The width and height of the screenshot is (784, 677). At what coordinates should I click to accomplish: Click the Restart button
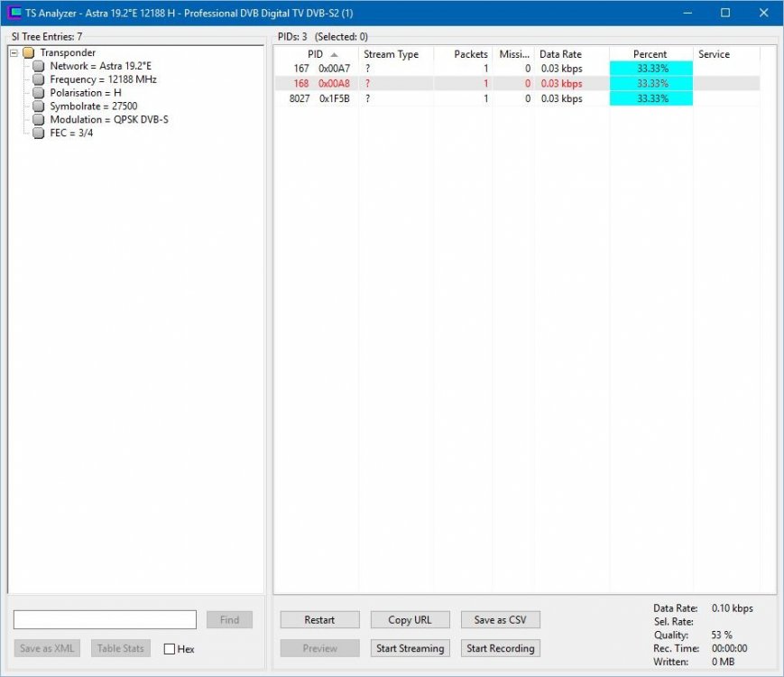point(319,620)
